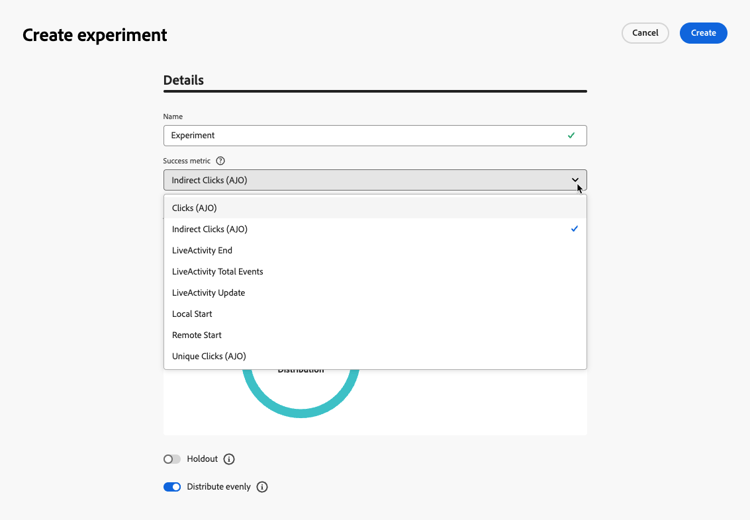Click the blue checkmark beside Indirect Clicks
This screenshot has height=520, width=750.
tap(574, 229)
